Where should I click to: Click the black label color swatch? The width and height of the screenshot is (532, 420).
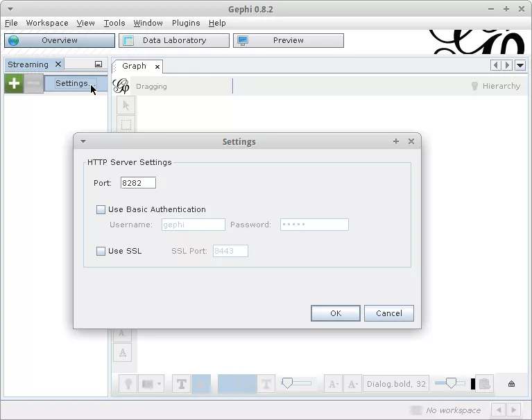point(473,384)
